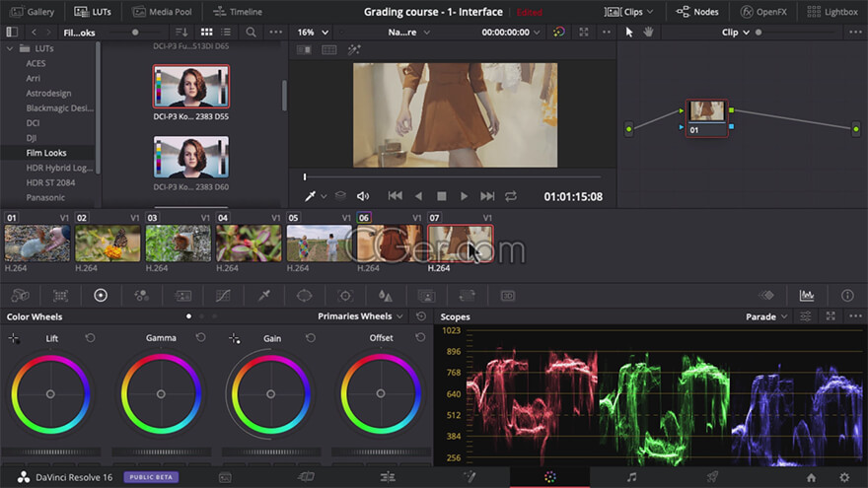This screenshot has width=868, height=488.
Task: Toggle loop playback
Action: [510, 196]
